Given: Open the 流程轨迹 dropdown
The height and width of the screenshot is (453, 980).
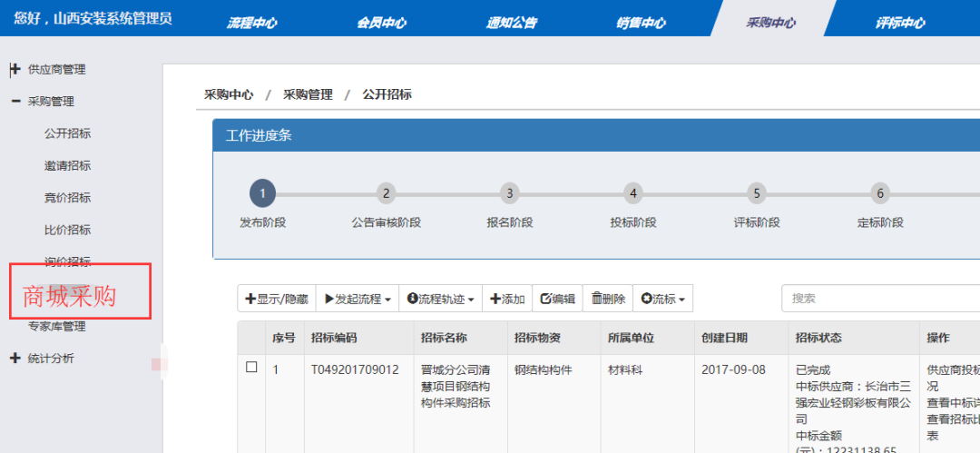Looking at the screenshot, I should (x=441, y=299).
